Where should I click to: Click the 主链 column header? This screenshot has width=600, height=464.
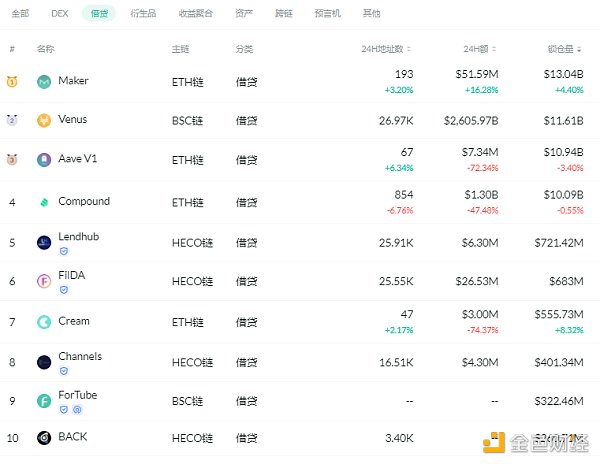[x=181, y=49]
